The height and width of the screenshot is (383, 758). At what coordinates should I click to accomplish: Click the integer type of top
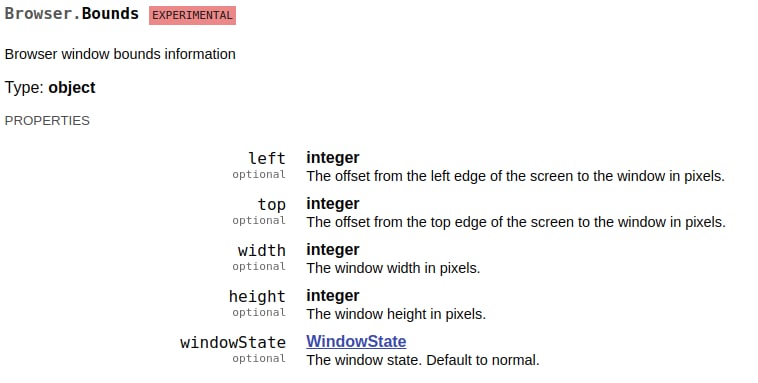[x=333, y=204]
